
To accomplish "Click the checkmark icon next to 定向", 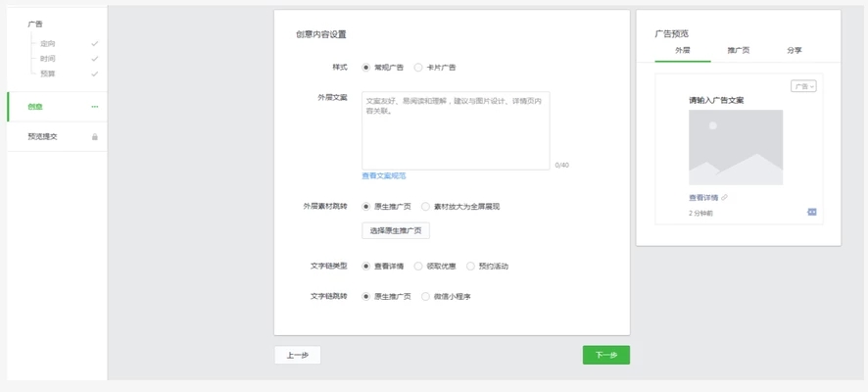I will tap(95, 44).
